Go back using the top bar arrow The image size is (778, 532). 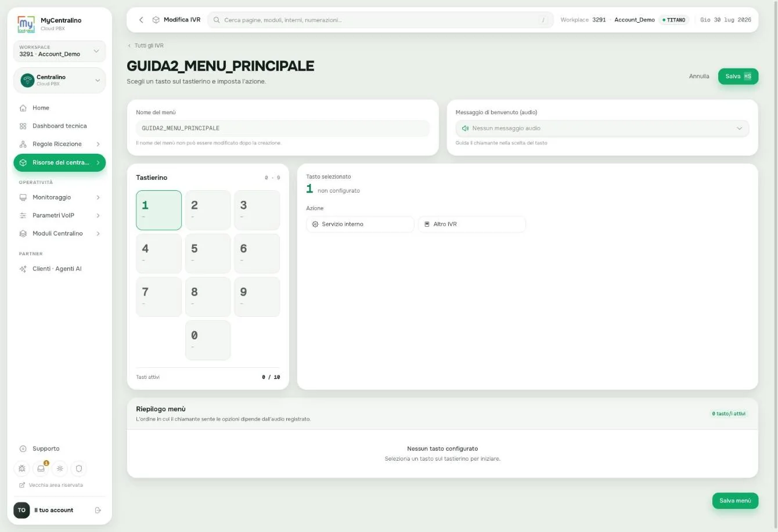click(x=141, y=20)
